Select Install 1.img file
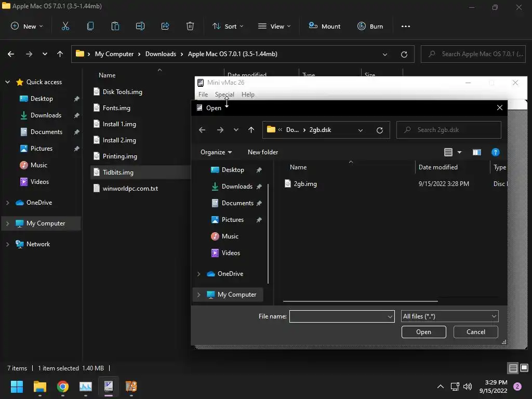The height and width of the screenshot is (399, 532). point(119,124)
